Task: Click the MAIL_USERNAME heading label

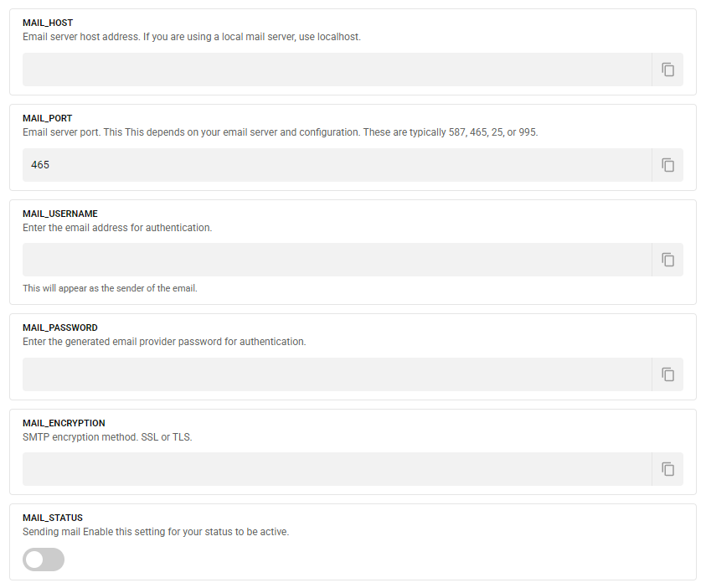Action: pyautogui.click(x=60, y=214)
